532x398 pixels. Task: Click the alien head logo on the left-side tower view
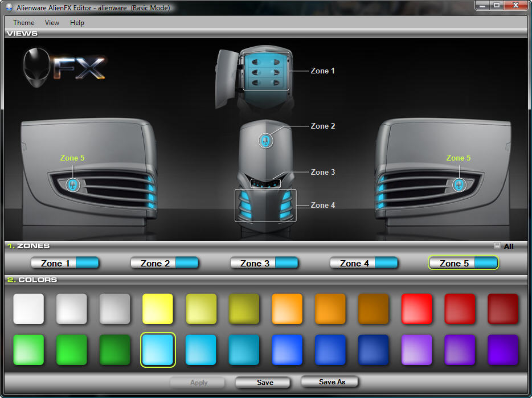click(x=72, y=184)
